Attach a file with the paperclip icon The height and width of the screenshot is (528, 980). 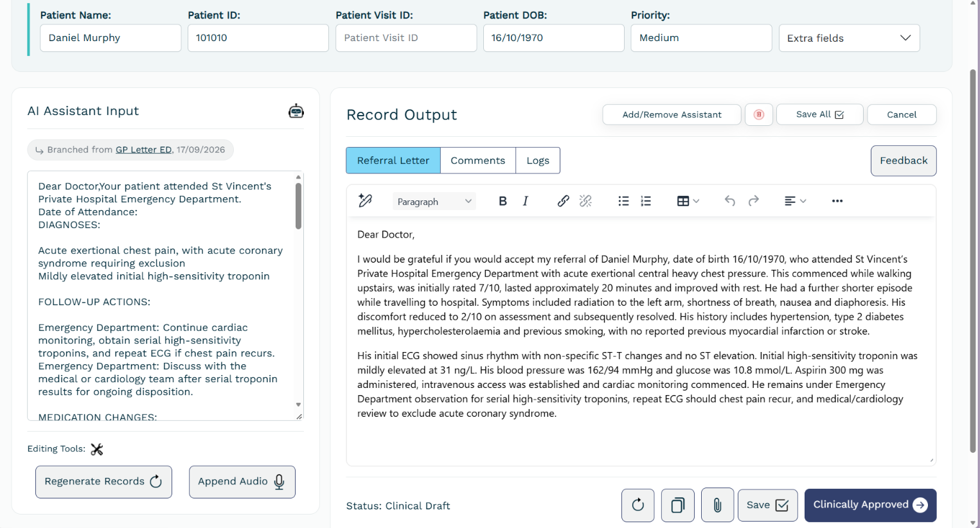(718, 505)
